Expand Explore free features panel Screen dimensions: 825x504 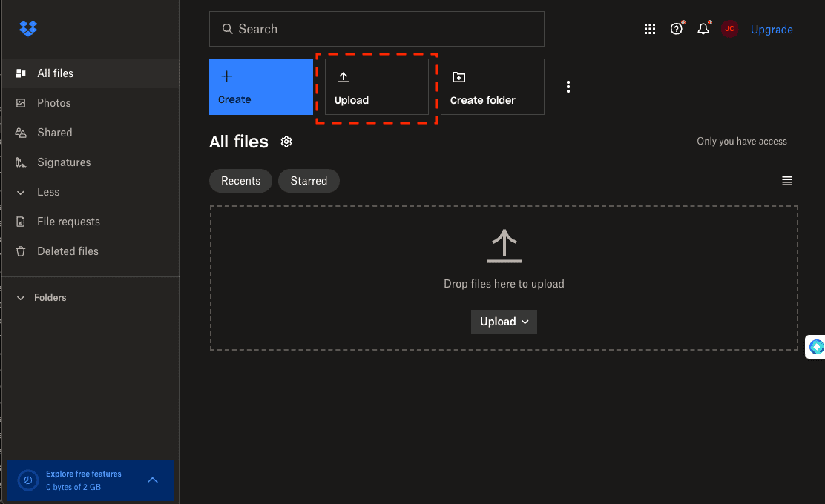pos(152,480)
